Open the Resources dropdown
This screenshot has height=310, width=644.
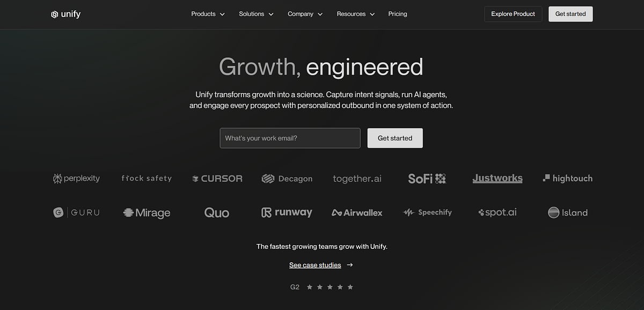355,14
